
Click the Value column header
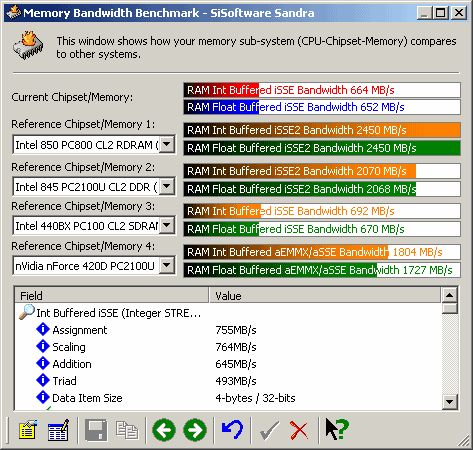pos(325,296)
